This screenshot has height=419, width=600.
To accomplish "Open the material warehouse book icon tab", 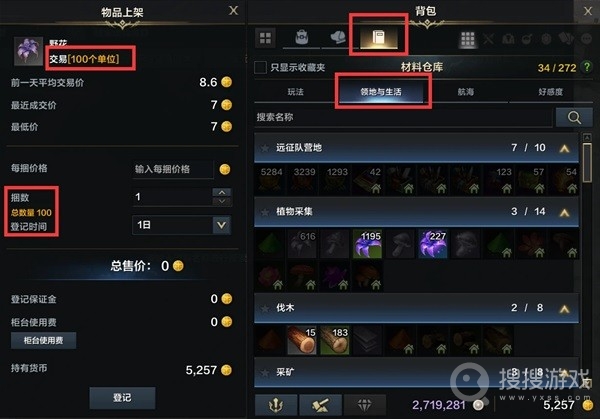I will pos(378,38).
